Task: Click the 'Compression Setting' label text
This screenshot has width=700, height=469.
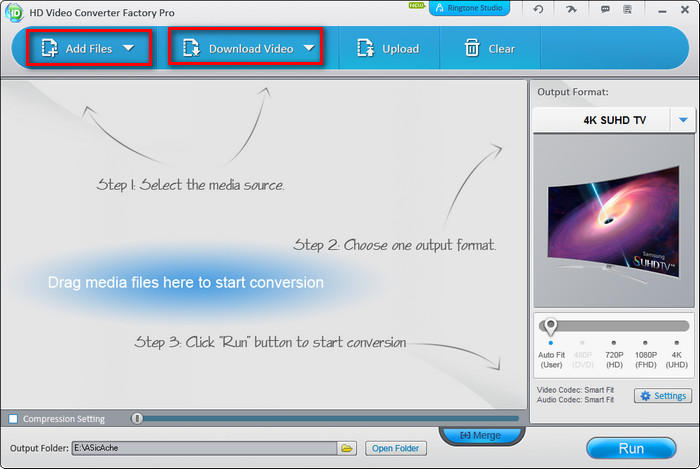Action: 64,419
